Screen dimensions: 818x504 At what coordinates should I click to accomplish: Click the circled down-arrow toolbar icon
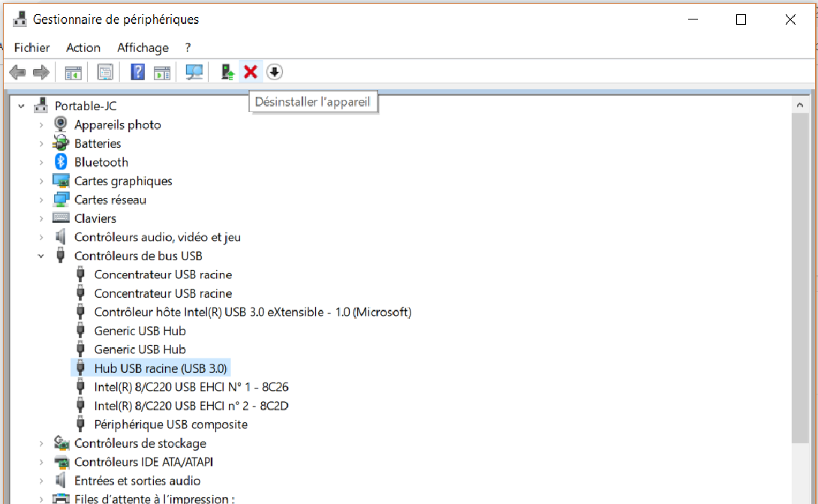275,72
